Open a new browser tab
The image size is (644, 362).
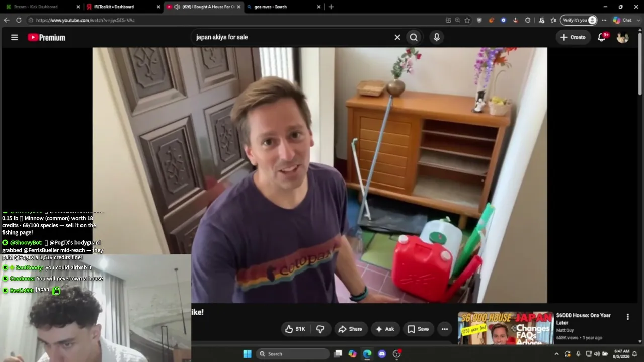pyautogui.click(x=331, y=7)
